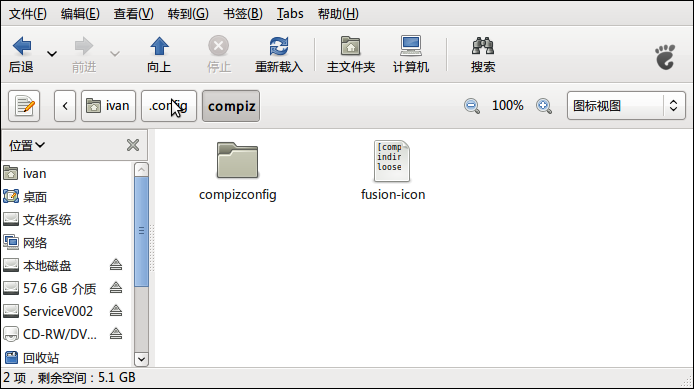Viewport: 694px width, 389px height.
Task: Open the CD-RW/DV... drive entry
Action: 60,335
